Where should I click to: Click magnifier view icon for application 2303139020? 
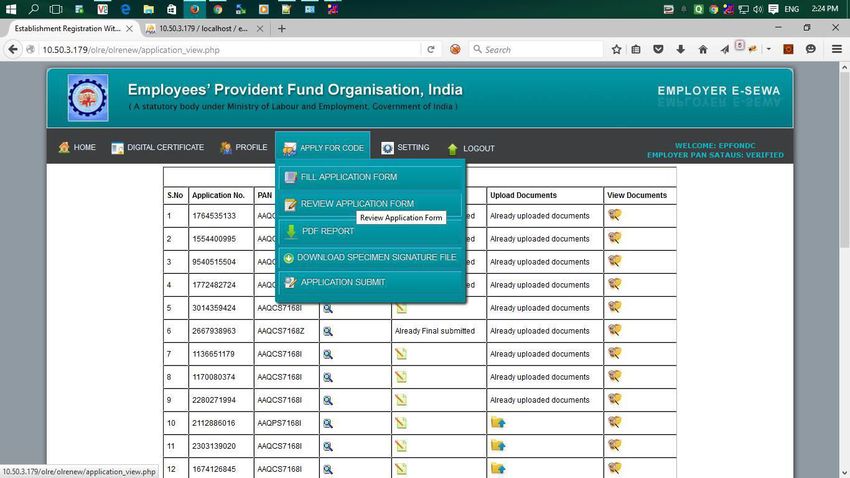[x=328, y=447]
